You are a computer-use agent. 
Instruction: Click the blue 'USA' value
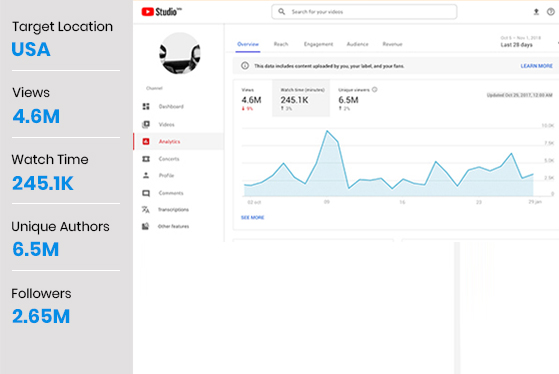[31, 49]
